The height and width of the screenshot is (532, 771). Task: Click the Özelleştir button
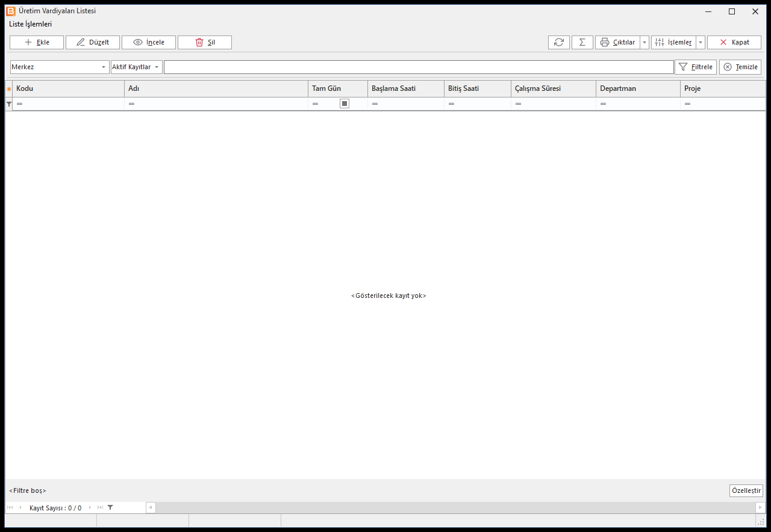(746, 490)
